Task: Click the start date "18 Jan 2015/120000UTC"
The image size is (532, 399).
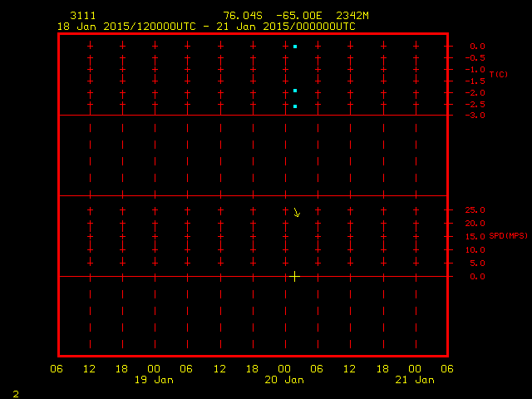Action: [x=126, y=27]
